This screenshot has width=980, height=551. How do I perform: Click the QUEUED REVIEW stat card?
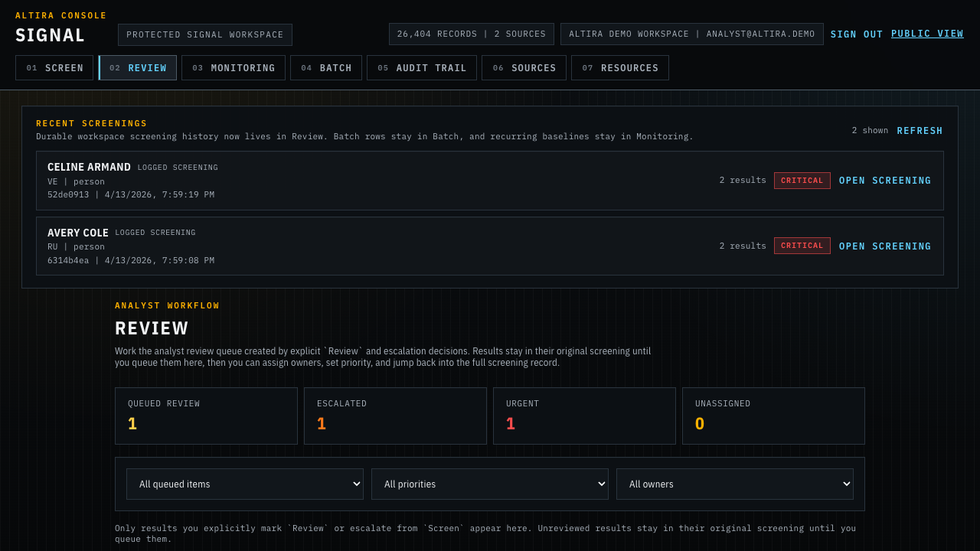click(206, 416)
